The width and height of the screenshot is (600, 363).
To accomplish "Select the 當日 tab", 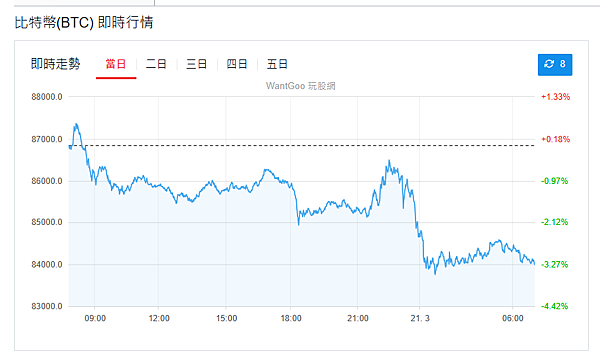I will coord(116,64).
